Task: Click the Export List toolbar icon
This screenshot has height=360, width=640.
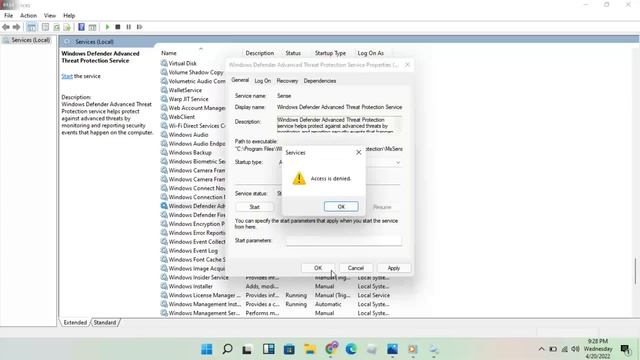Action: click(x=67, y=27)
